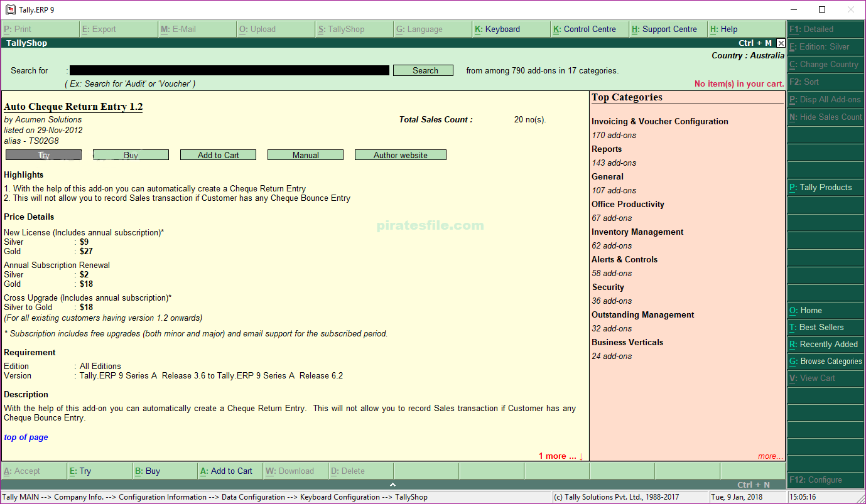The width and height of the screenshot is (866, 504).
Task: Click 'No item(s) in your cart.' text
Action: coord(739,83)
